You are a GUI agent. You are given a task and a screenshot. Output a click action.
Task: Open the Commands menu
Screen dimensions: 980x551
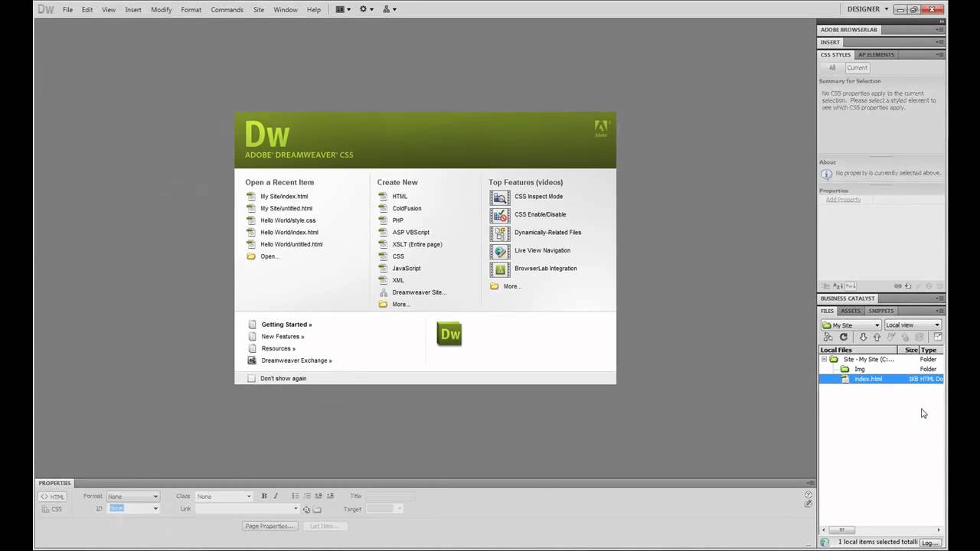227,10
